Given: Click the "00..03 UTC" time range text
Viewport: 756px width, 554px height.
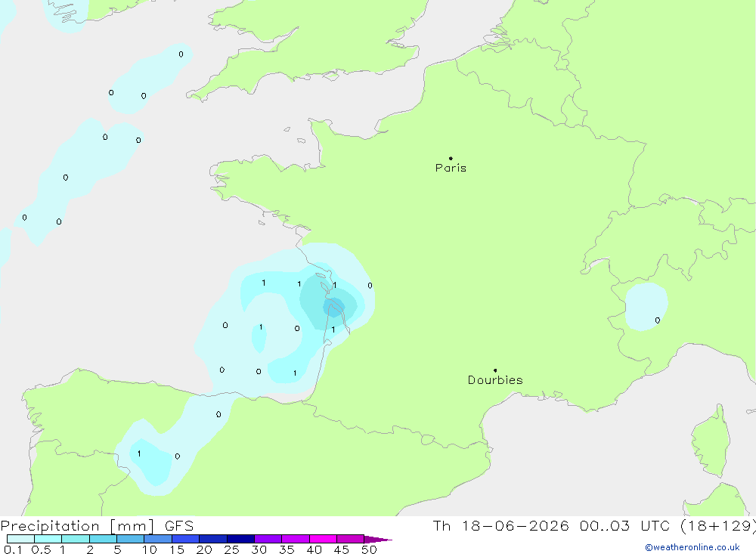Looking at the screenshot, I should (x=624, y=526).
